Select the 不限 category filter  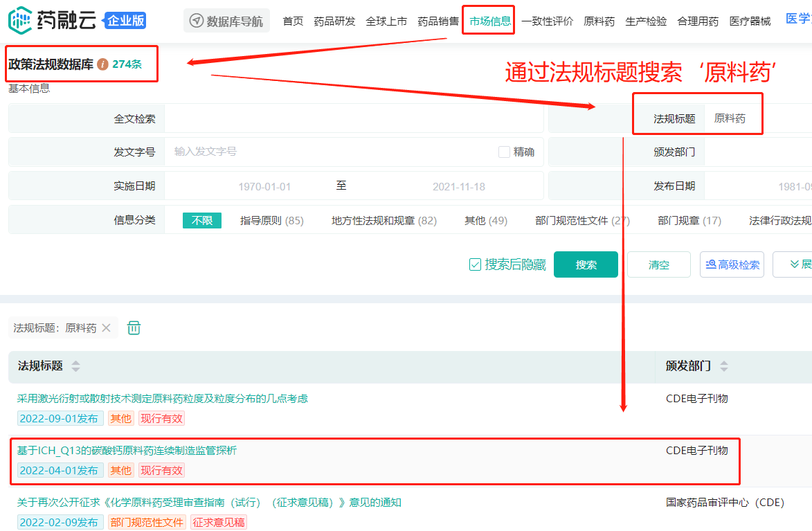click(x=202, y=220)
